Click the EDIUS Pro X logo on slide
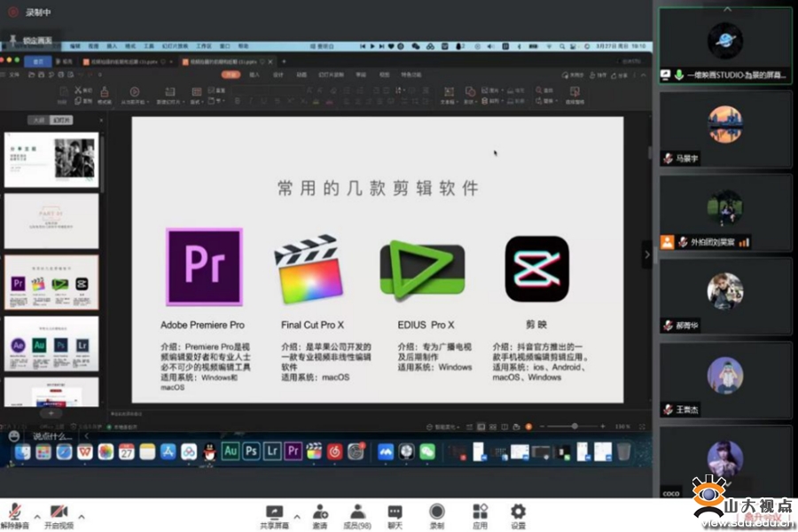The width and height of the screenshot is (798, 532). 422,269
